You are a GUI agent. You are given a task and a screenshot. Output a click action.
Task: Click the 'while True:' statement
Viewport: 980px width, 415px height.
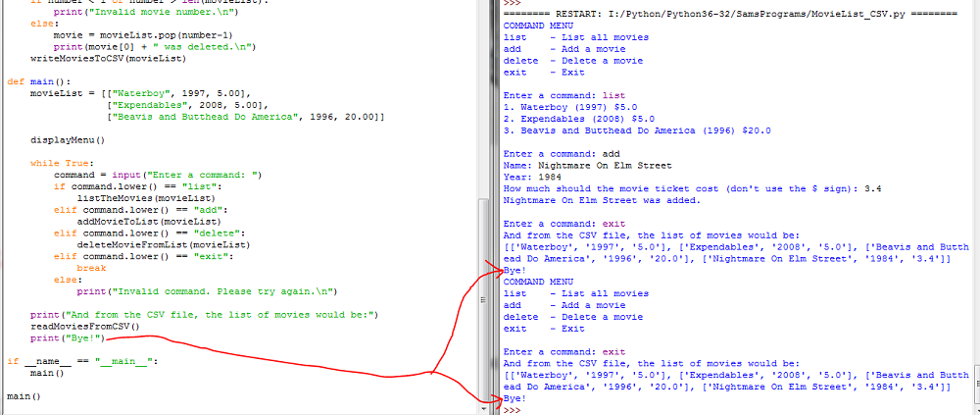coord(59,163)
